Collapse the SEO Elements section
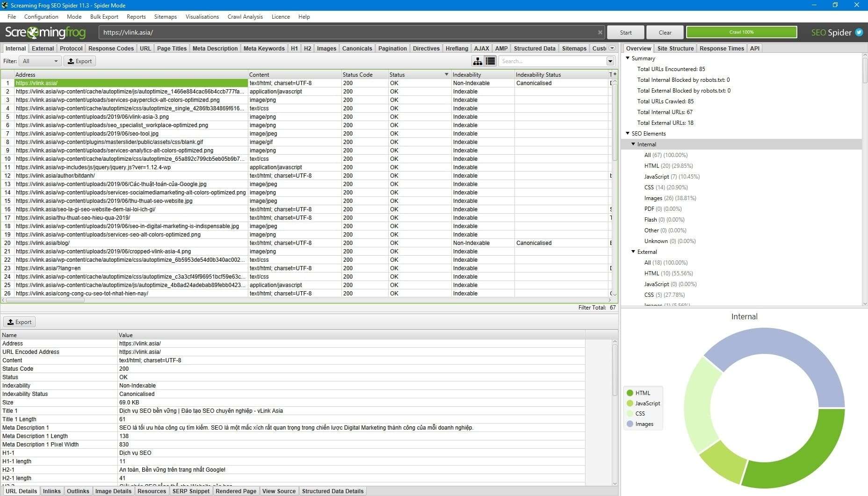This screenshot has width=868, height=496. 628,134
